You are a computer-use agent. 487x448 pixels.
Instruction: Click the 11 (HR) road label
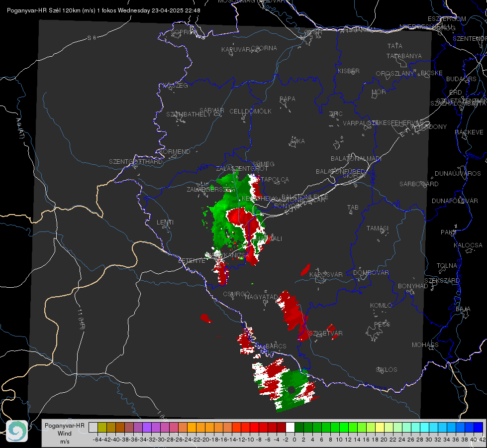82,319
